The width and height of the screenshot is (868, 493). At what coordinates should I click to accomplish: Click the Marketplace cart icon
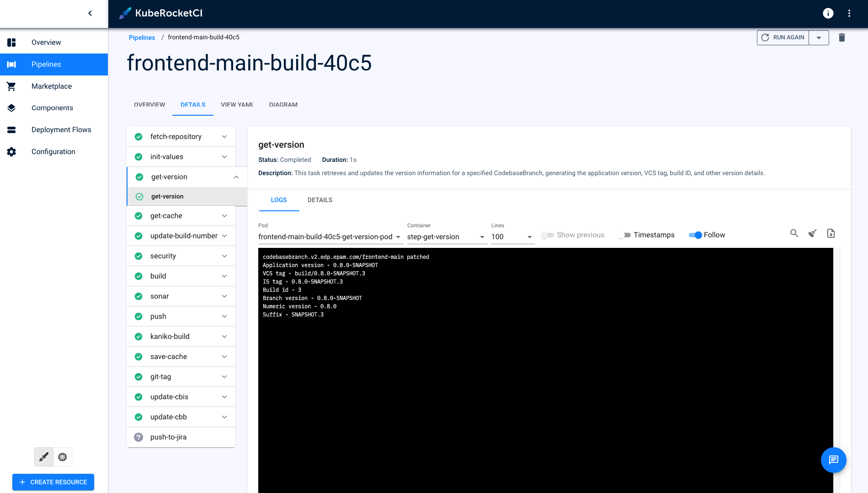click(x=11, y=86)
